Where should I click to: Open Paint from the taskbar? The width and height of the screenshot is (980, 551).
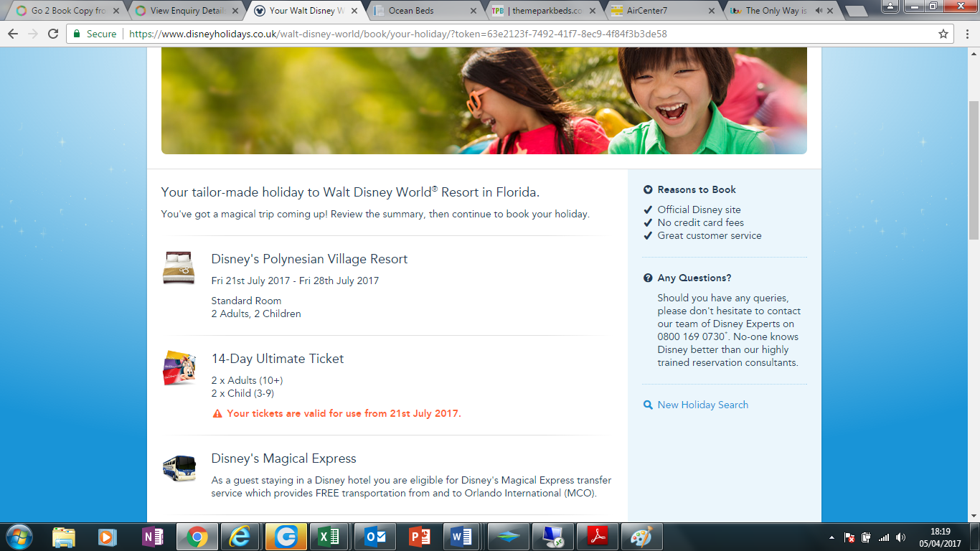click(641, 537)
